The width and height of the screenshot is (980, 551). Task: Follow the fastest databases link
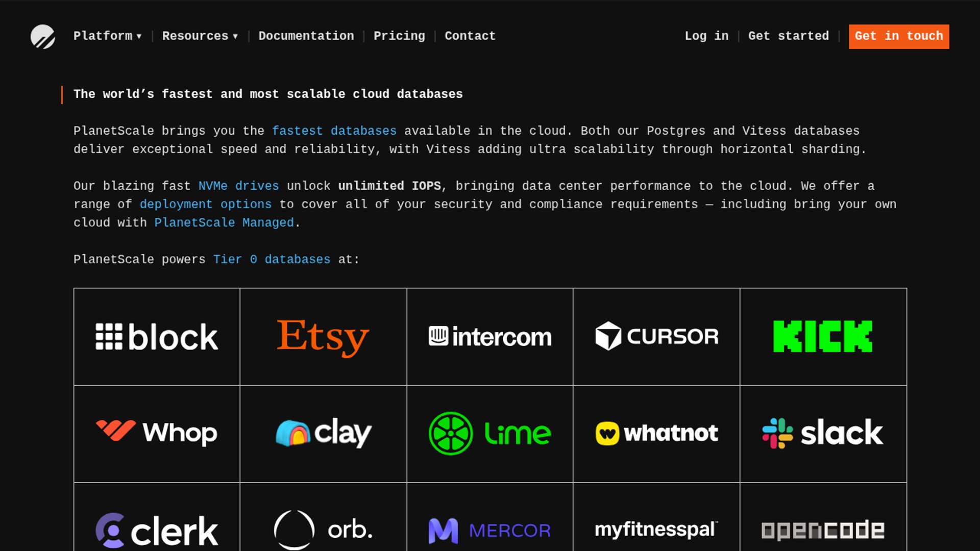click(334, 131)
